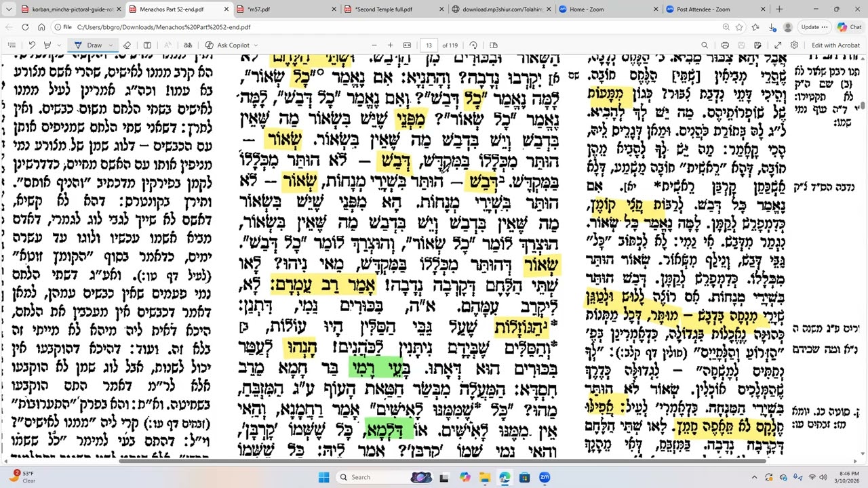The image size is (868, 488).
Task: Show hidden system tray icons
Action: (754, 477)
